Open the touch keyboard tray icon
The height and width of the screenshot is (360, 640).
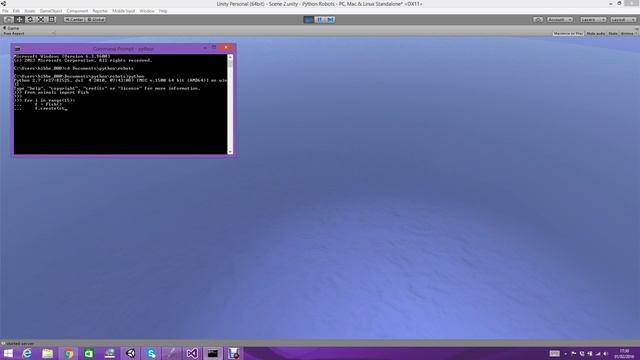pyautogui.click(x=554, y=353)
